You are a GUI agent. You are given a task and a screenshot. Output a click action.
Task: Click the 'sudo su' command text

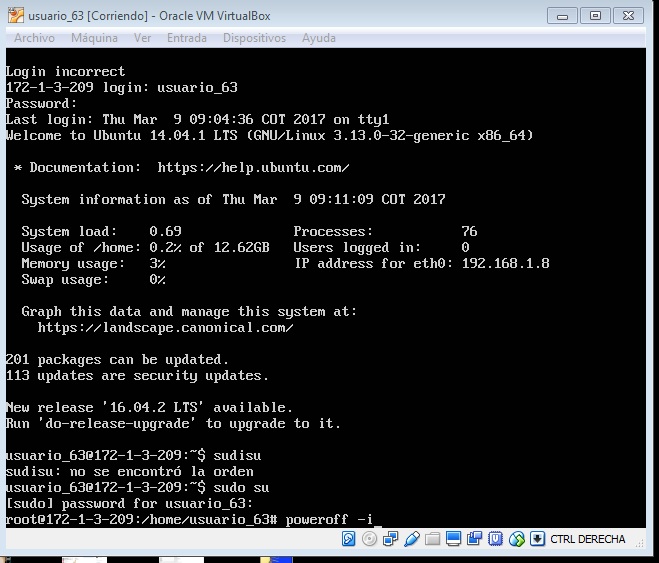click(x=241, y=488)
